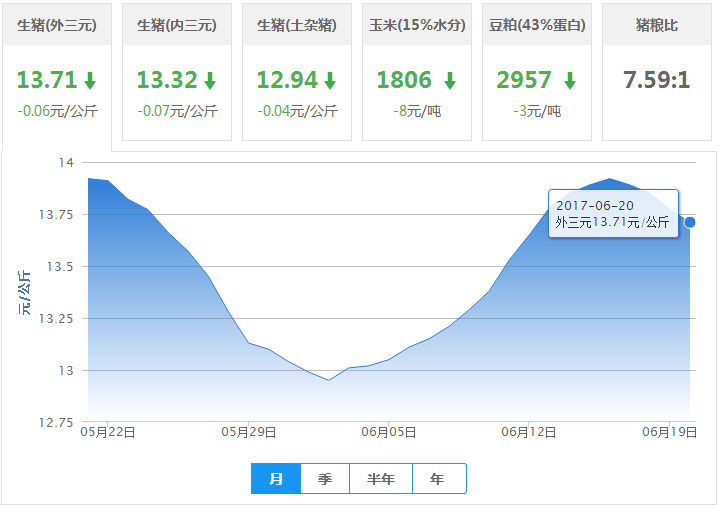The image size is (720, 509).
Task: Select the 生猪(外三元) tab
Action: point(57,25)
